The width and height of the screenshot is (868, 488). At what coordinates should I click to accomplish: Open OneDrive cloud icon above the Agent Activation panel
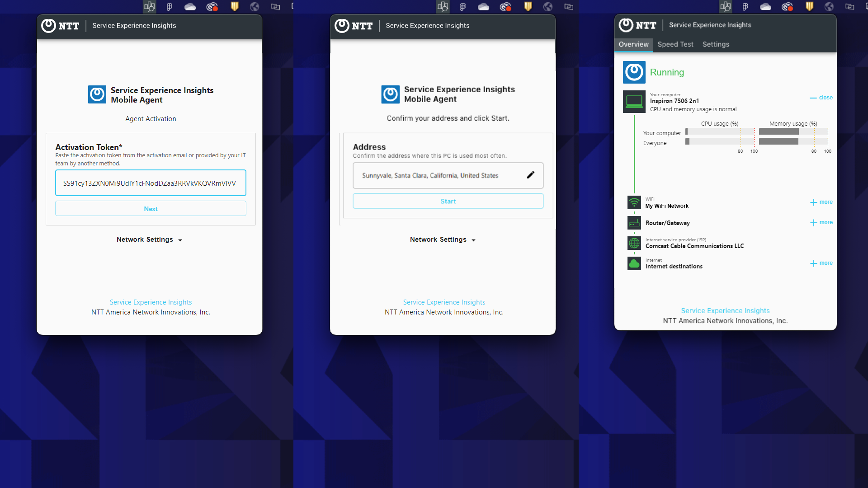pyautogui.click(x=190, y=7)
